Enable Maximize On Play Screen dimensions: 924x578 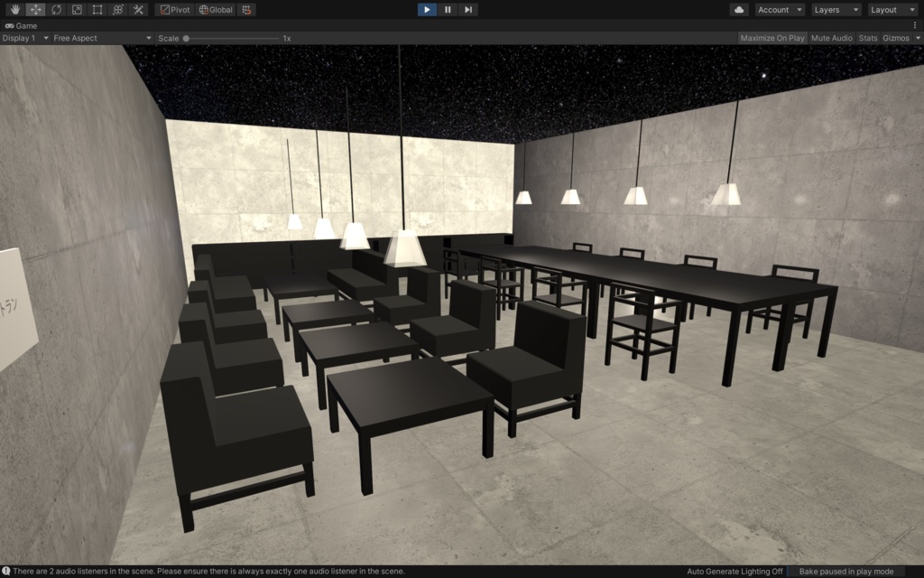pos(773,38)
